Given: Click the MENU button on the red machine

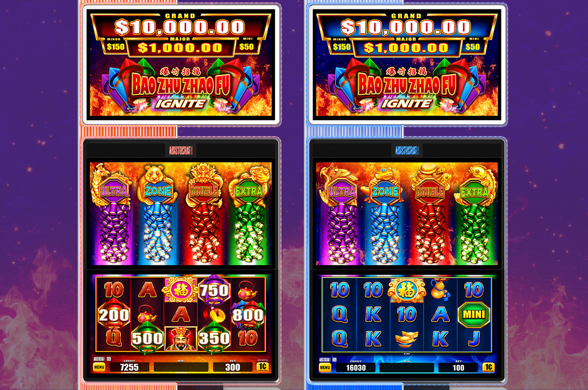Looking at the screenshot, I should coord(99,367).
